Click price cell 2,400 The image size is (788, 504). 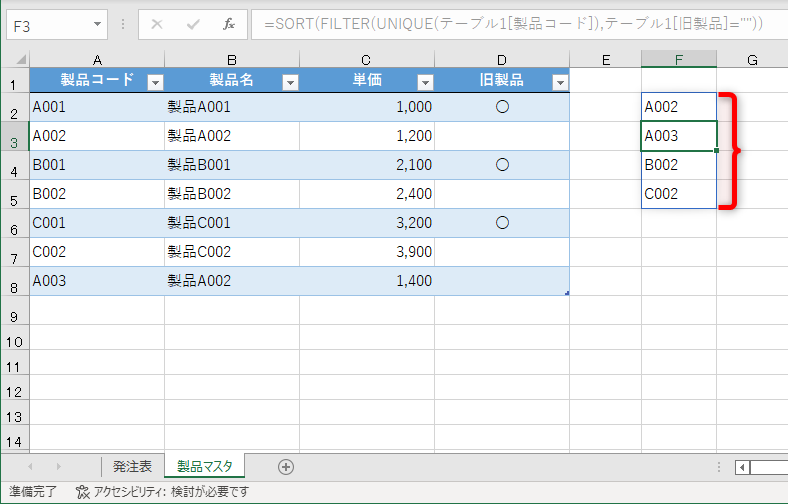point(367,194)
